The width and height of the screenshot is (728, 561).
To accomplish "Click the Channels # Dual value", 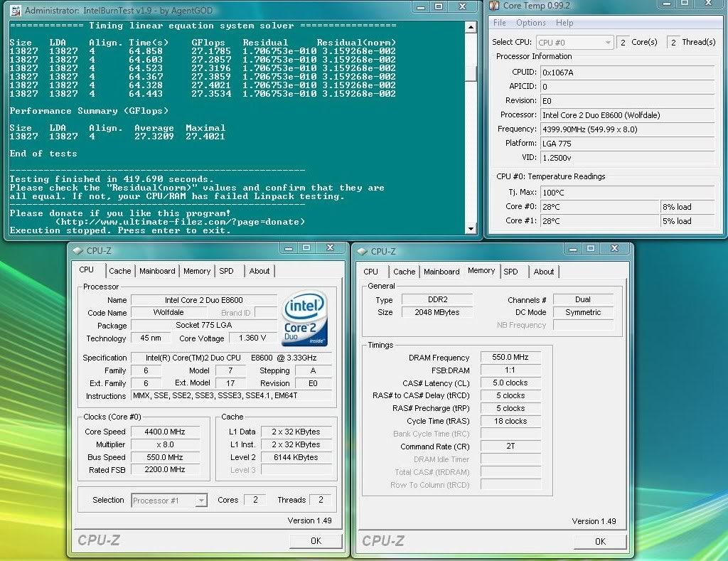I will click(x=583, y=299).
